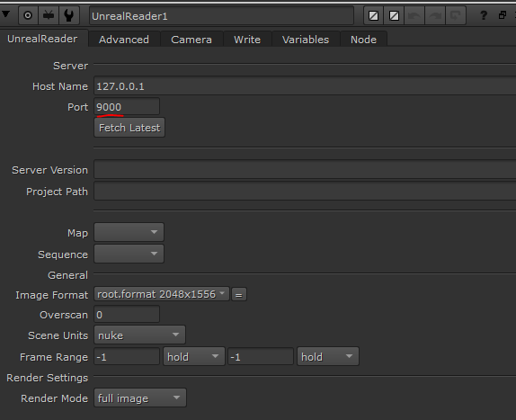Open the Camera tab
This screenshot has width=516, height=420.
(x=191, y=40)
